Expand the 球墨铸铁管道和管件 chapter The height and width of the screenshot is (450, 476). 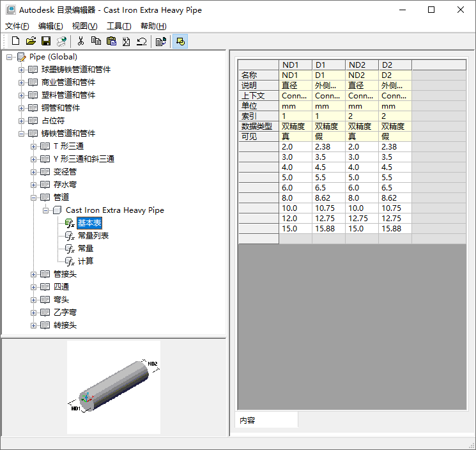[x=21, y=70]
